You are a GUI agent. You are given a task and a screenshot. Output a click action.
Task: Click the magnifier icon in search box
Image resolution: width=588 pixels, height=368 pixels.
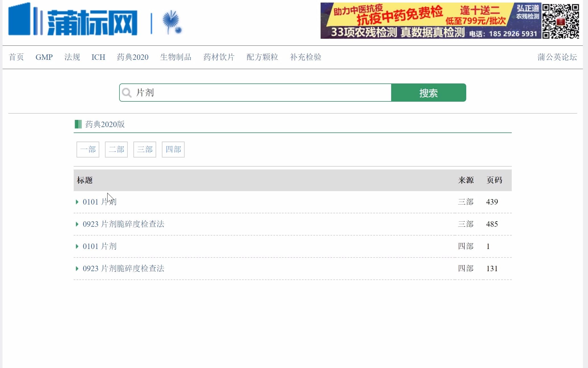pos(127,93)
